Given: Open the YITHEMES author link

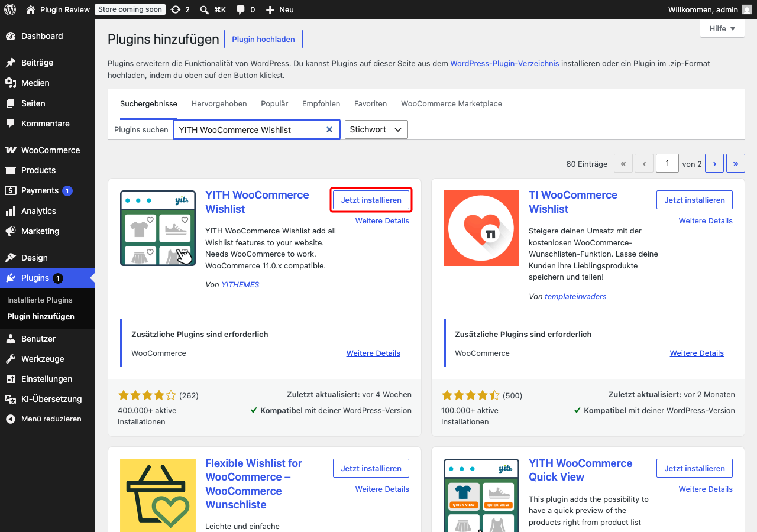Looking at the screenshot, I should (240, 284).
